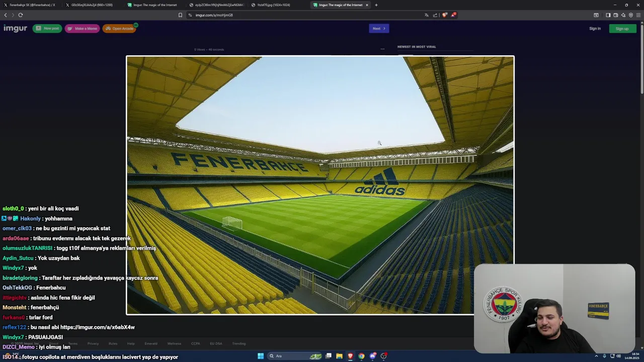The image size is (644, 362).
Task: Click the taskbar search box Ara
Action: pos(295,356)
